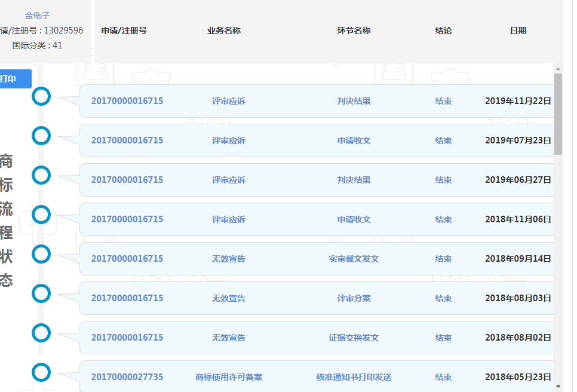Click the timeline marker beside the 2018年11月06日 entry
This screenshot has height=392, width=577.
click(41, 215)
